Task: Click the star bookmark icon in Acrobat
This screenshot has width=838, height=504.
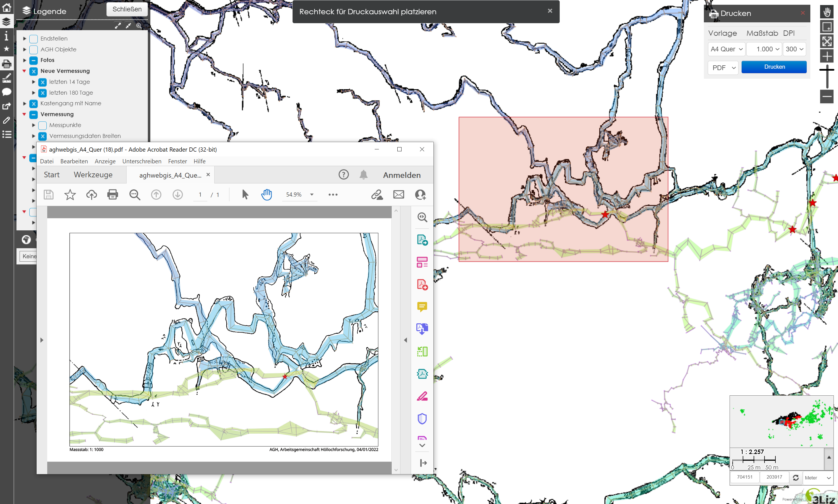Action: tap(70, 195)
